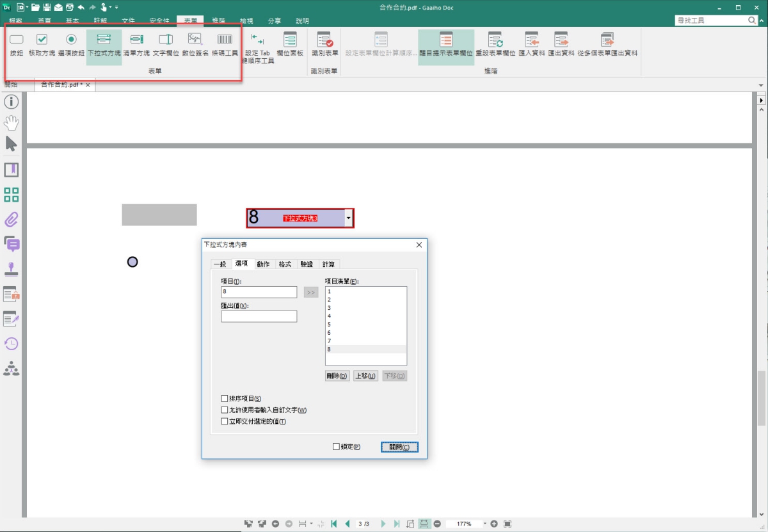Expand the tab list arrow at far right
The height and width of the screenshot is (532, 768).
[x=762, y=85]
